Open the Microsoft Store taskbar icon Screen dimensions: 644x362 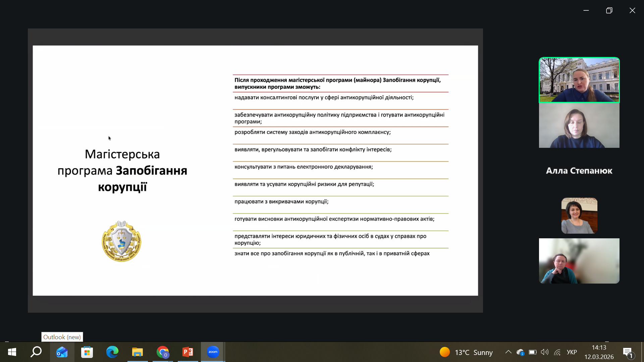[x=87, y=352]
